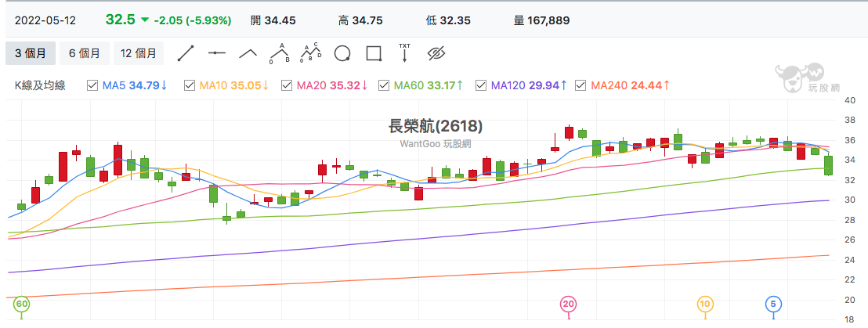Select the TXT text annotation tool
The height and width of the screenshot is (328, 868).
point(405,52)
